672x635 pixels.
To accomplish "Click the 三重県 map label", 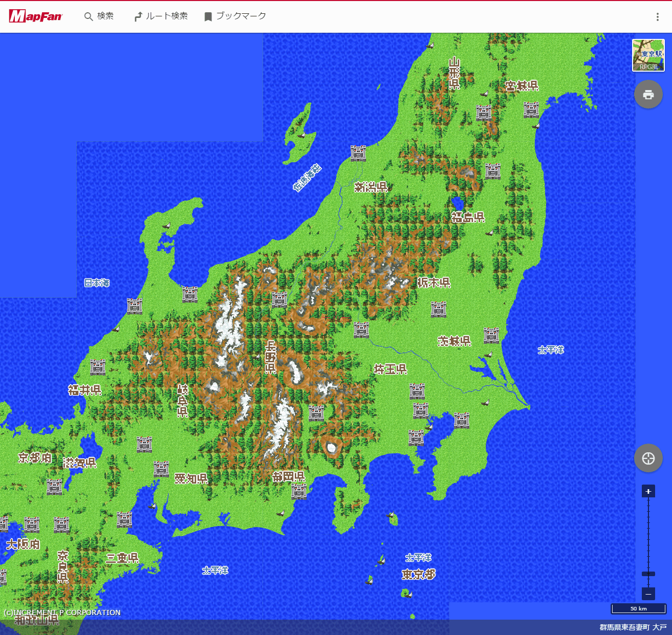I will [122, 558].
